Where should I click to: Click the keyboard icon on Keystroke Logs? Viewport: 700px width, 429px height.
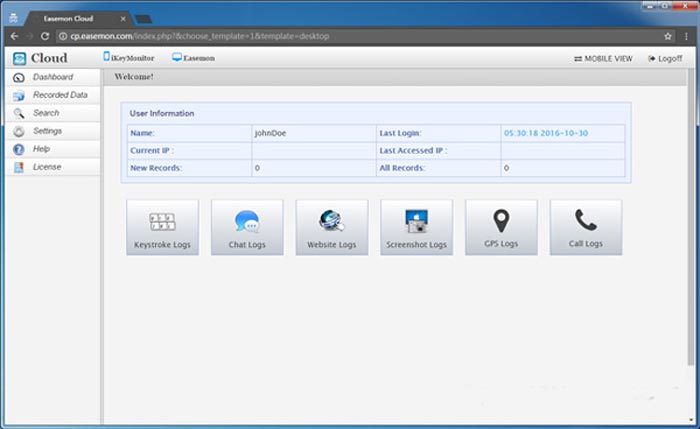[162, 221]
